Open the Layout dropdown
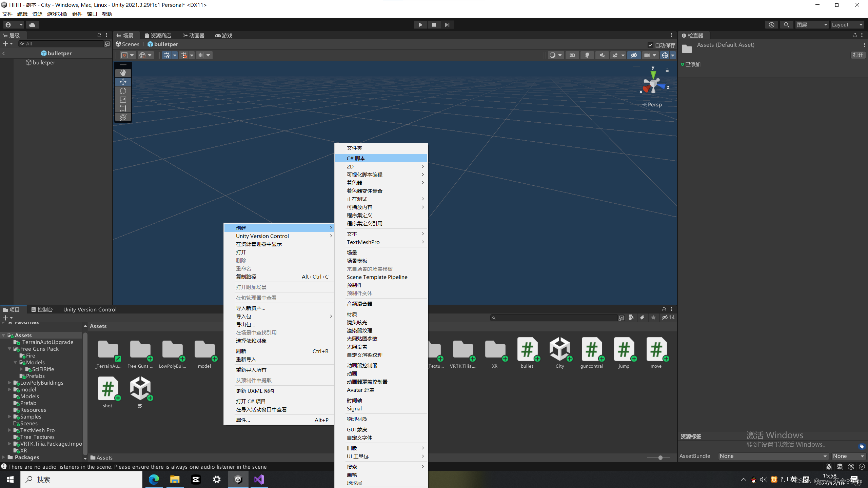The height and width of the screenshot is (488, 868). coord(846,24)
